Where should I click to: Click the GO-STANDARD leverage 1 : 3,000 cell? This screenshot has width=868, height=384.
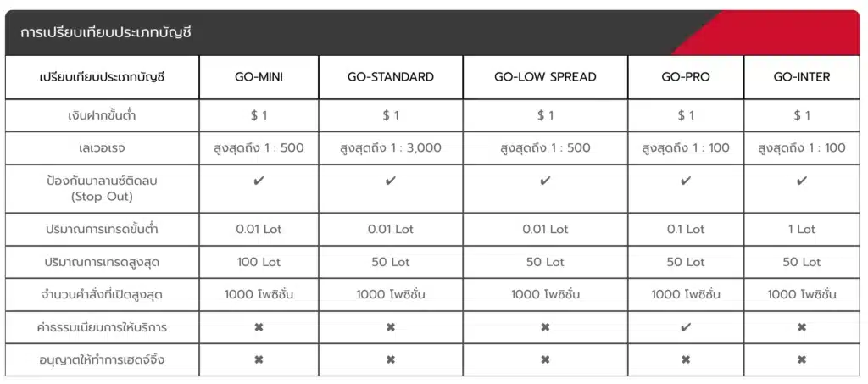pyautogui.click(x=391, y=147)
